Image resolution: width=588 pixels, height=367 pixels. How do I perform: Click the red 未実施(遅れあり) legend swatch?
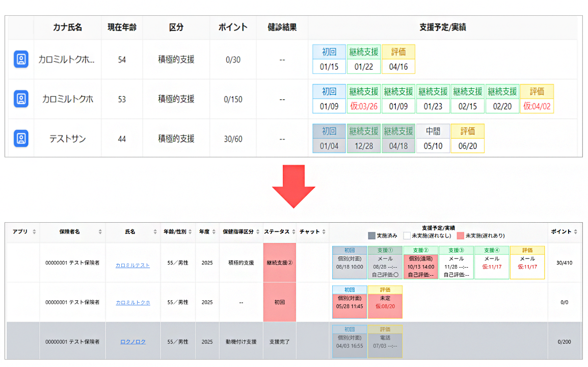tap(460, 236)
